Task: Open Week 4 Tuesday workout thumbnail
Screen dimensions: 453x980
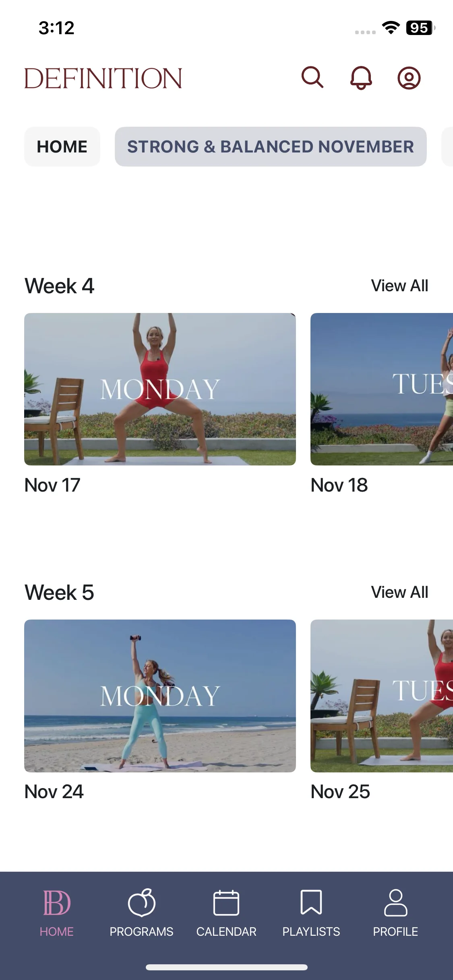Action: point(382,389)
